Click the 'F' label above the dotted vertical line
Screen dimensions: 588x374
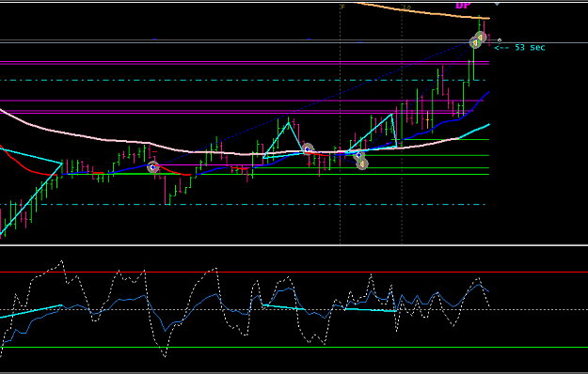pos(342,8)
